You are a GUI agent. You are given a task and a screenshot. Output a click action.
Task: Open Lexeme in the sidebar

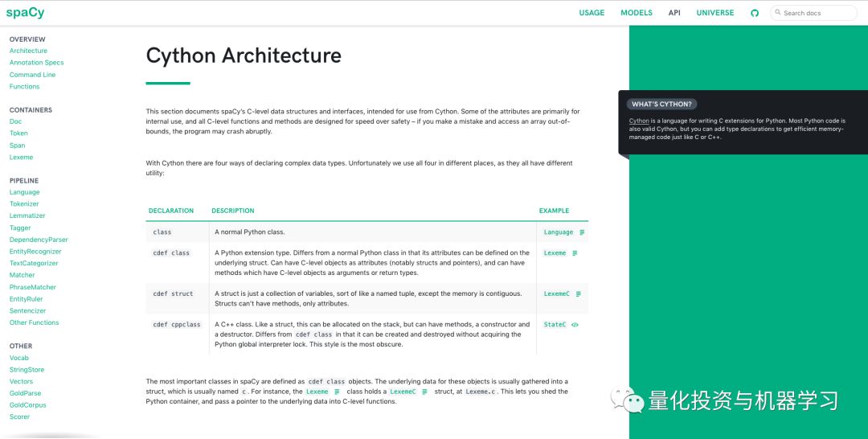[x=21, y=158]
